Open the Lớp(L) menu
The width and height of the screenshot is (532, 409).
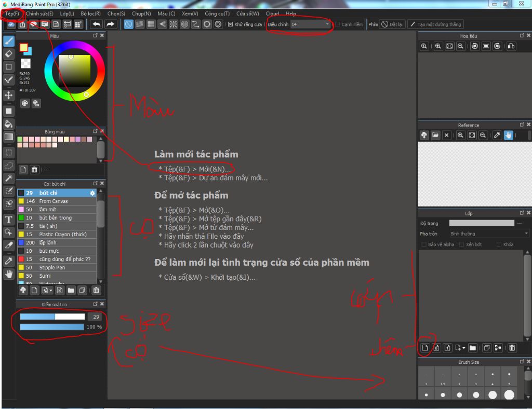[x=67, y=13]
